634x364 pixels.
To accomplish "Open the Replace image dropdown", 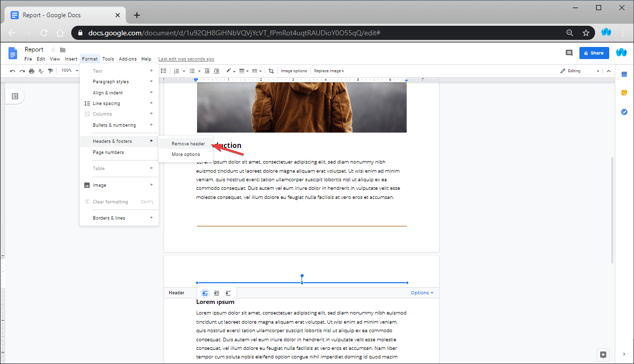I will pyautogui.click(x=328, y=71).
